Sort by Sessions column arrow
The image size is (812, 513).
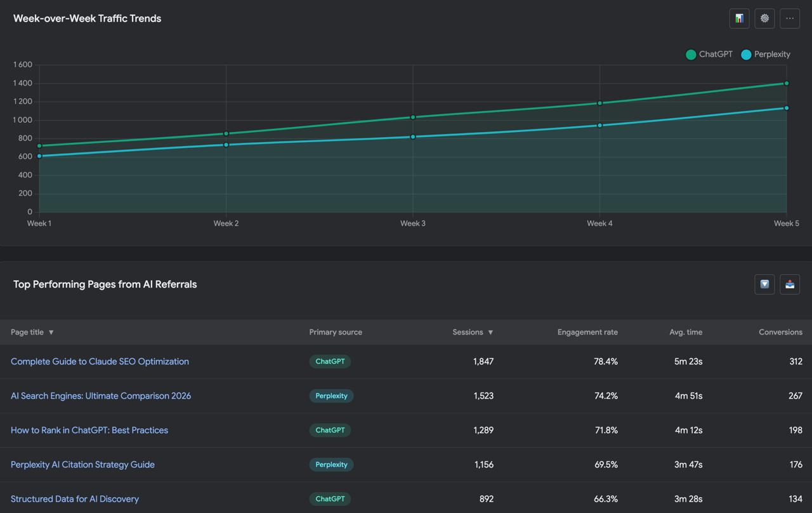coord(490,332)
